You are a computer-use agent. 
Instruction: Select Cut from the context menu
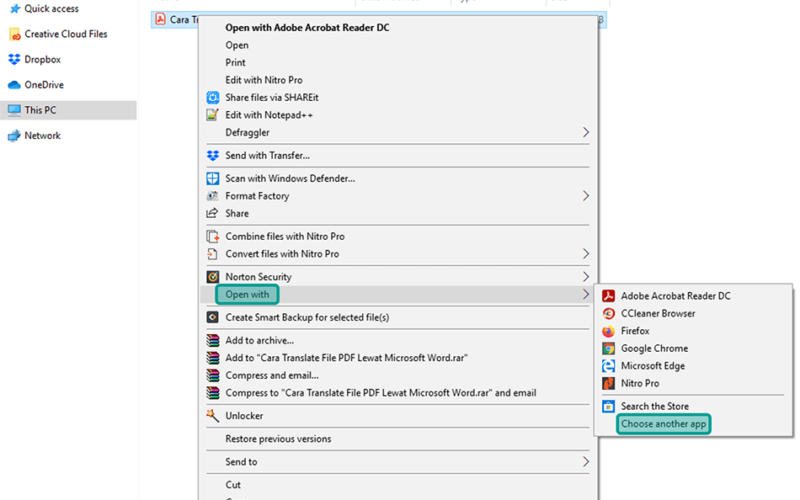point(233,485)
